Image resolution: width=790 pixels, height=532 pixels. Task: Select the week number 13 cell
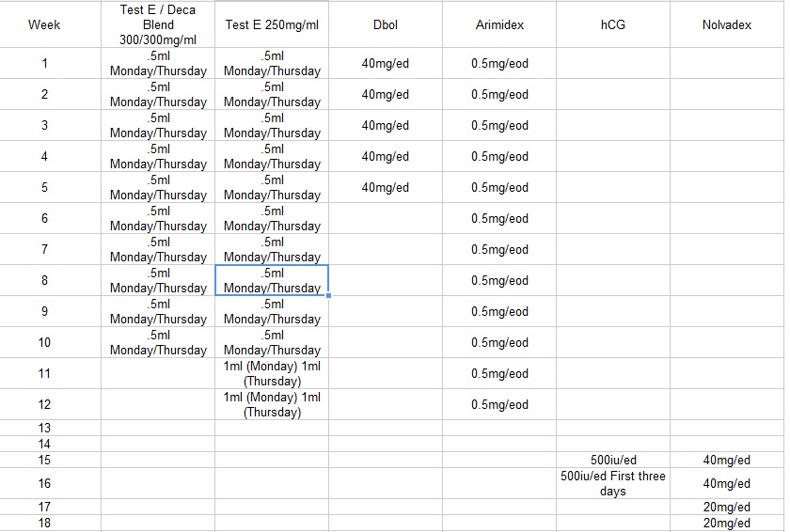coord(44,428)
